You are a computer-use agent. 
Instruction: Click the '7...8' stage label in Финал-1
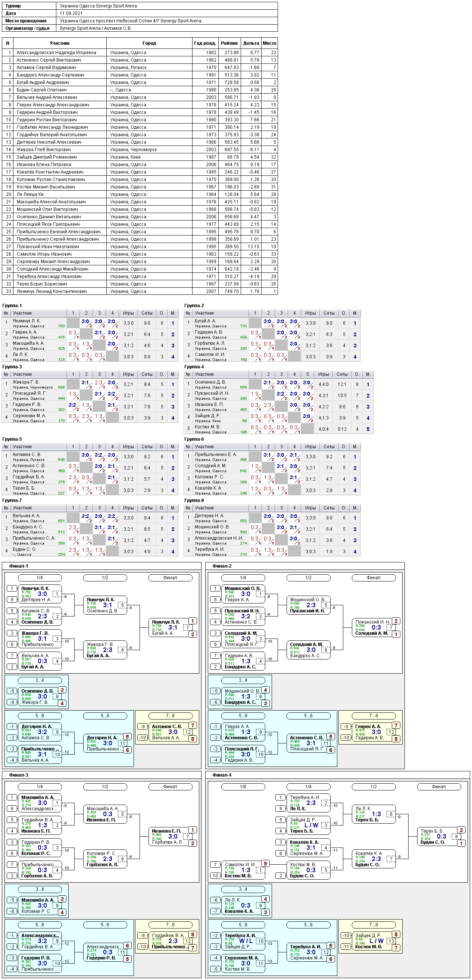click(171, 716)
